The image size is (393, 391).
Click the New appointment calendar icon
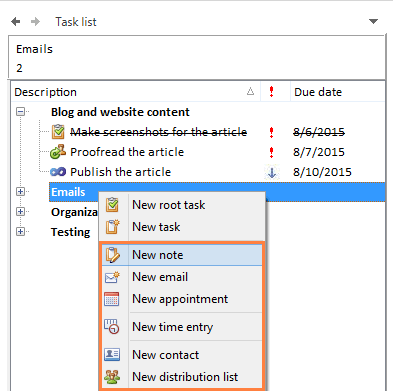pos(112,299)
